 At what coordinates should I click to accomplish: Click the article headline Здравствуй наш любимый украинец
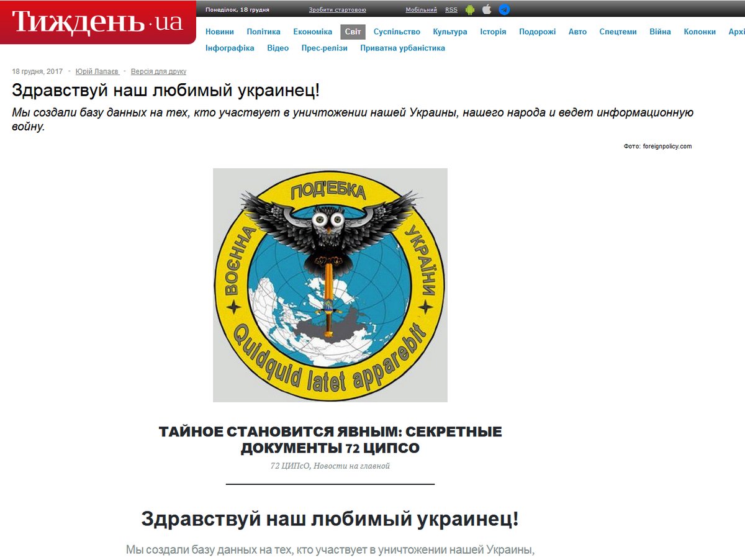pos(166,91)
